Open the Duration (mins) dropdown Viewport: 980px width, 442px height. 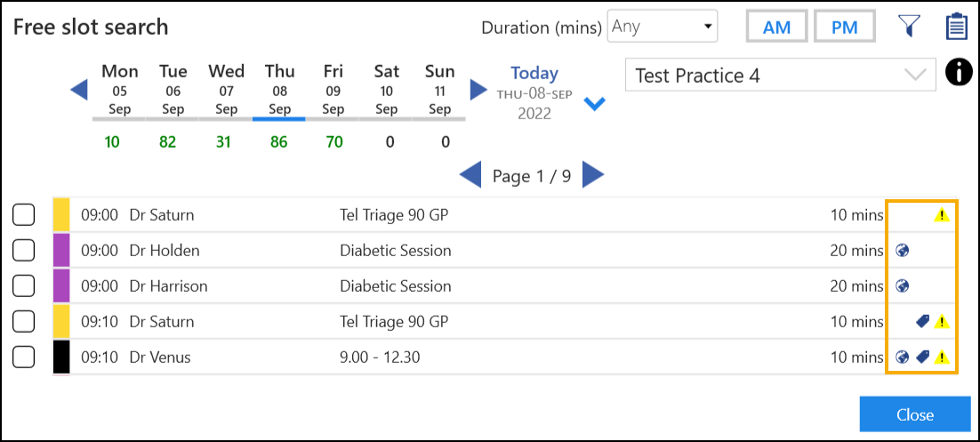(x=663, y=27)
